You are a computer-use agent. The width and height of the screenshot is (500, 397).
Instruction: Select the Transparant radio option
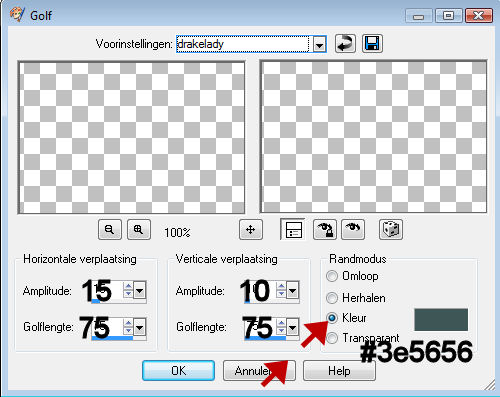[332, 338]
